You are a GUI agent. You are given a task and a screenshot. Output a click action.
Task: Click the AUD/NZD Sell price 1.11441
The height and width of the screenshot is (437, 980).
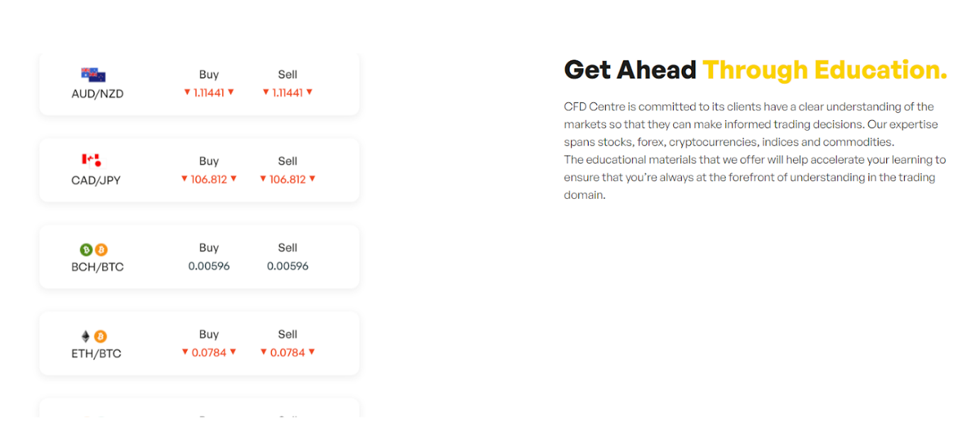(288, 92)
